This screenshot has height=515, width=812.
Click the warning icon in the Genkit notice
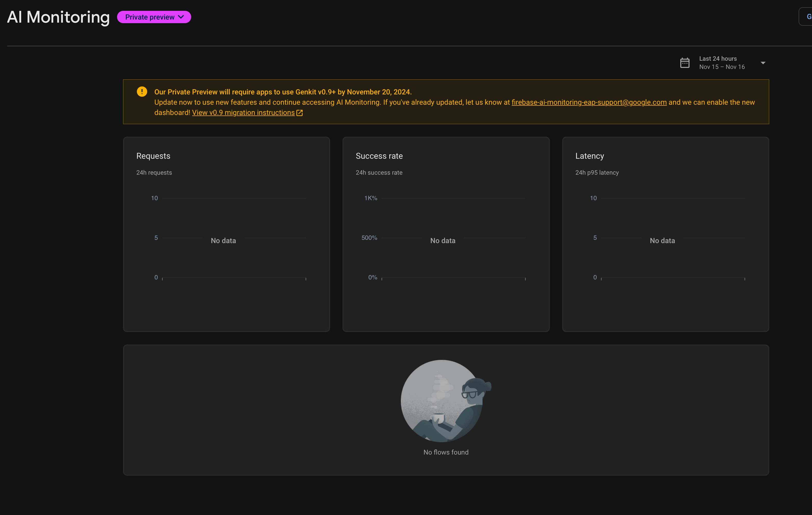tap(142, 91)
